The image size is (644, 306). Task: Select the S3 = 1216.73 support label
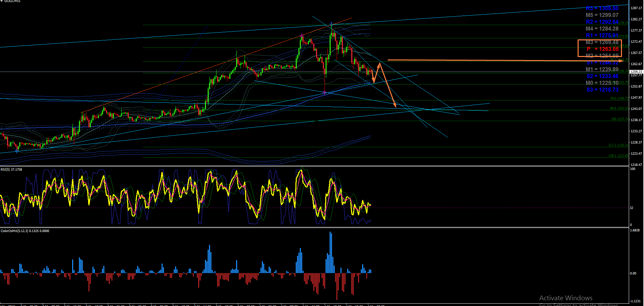(603, 90)
